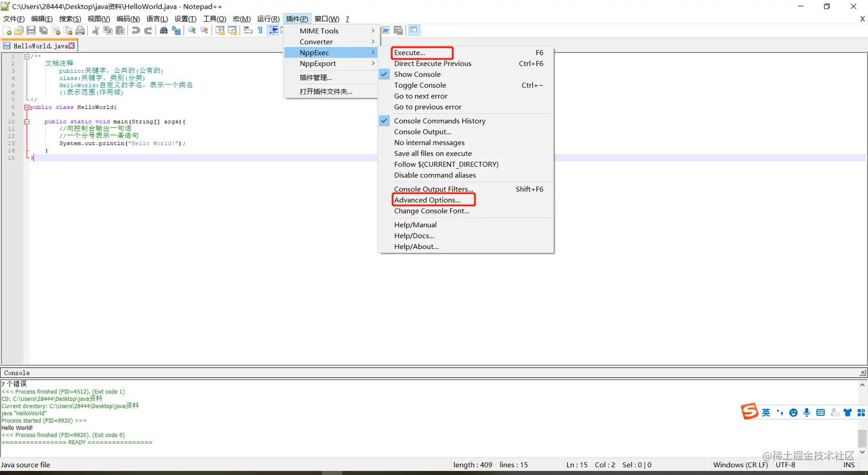Open Sogou skin shirt icon
This screenshot has height=475, width=868.
tap(847, 412)
